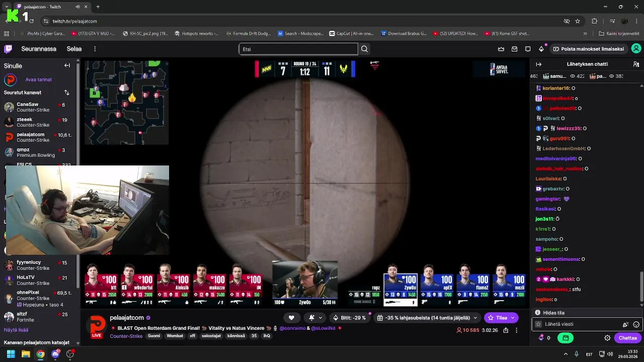
Task: Open the user avatar menu
Action: [636, 49]
